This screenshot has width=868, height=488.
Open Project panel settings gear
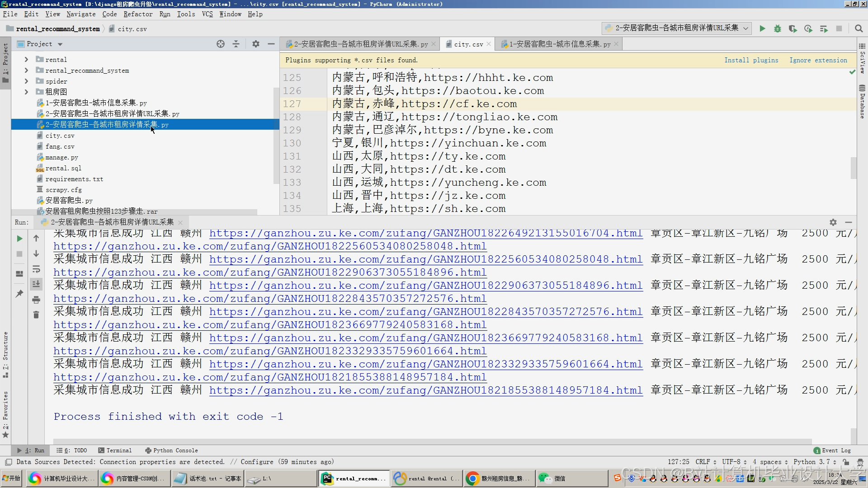coord(256,44)
